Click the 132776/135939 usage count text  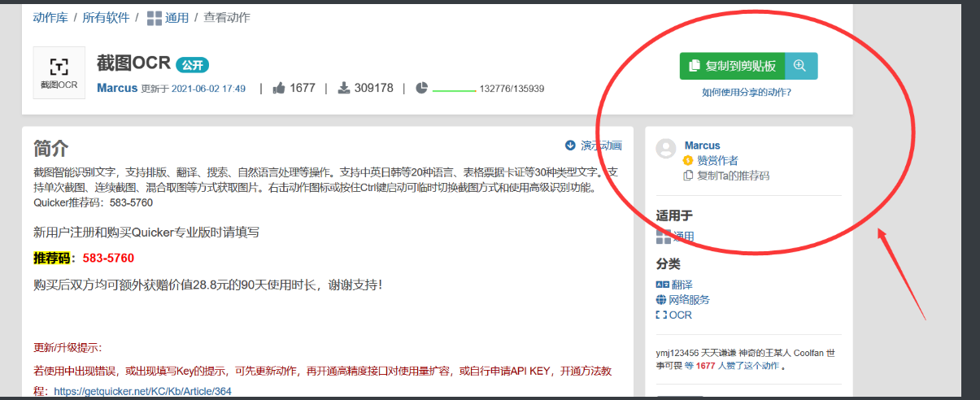(512, 89)
